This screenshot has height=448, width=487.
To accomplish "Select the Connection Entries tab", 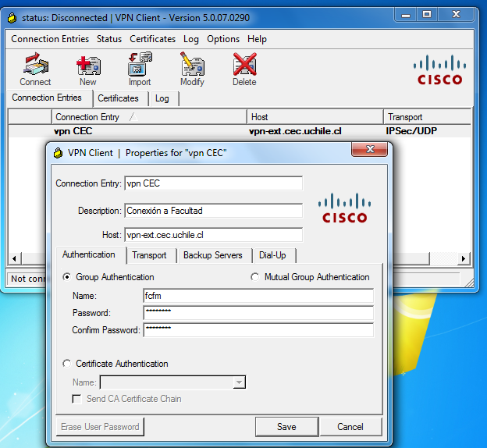I will click(50, 98).
